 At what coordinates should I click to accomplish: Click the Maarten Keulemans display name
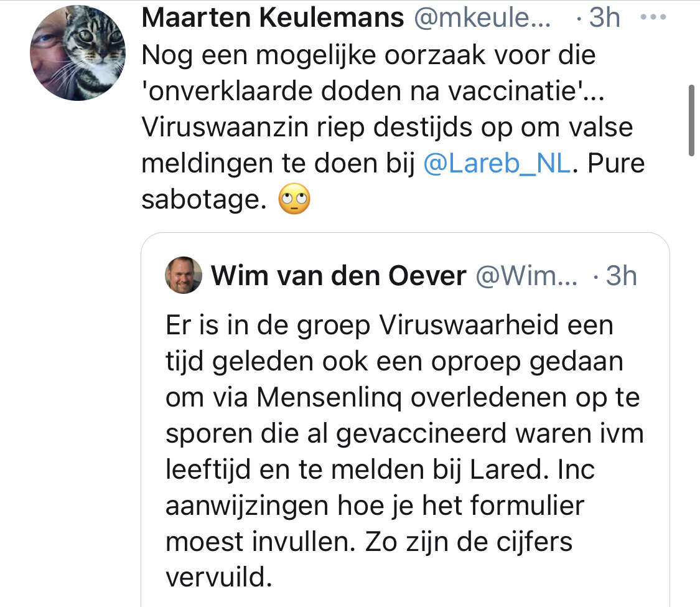pos(273,17)
